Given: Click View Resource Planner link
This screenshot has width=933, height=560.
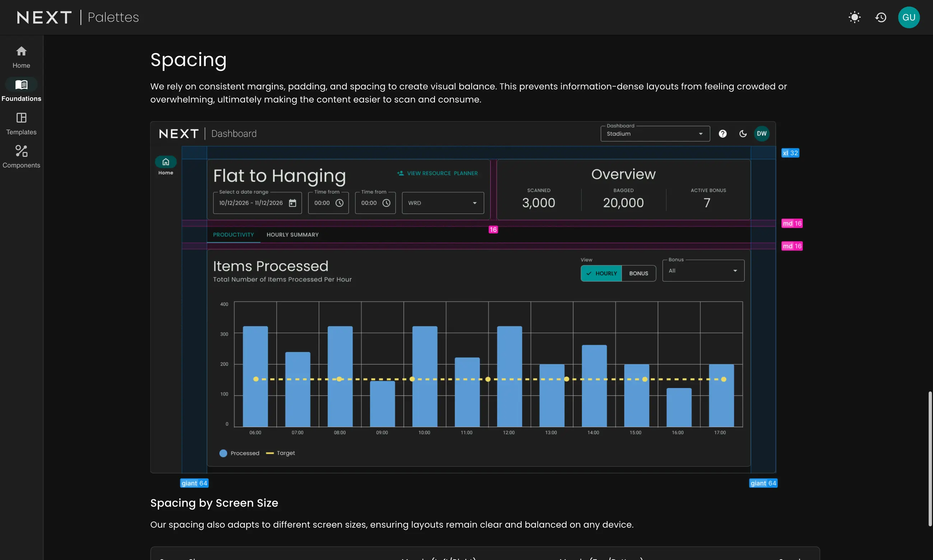Looking at the screenshot, I should (437, 173).
